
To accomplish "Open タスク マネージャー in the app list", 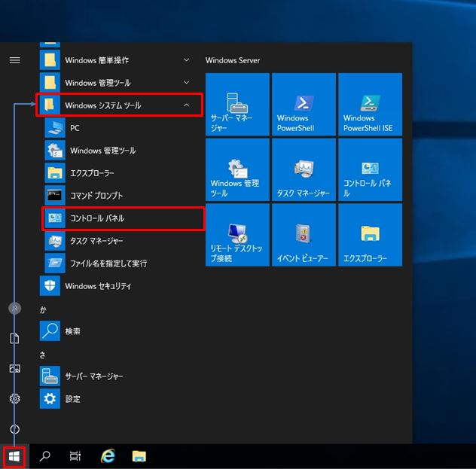I will (x=121, y=241).
